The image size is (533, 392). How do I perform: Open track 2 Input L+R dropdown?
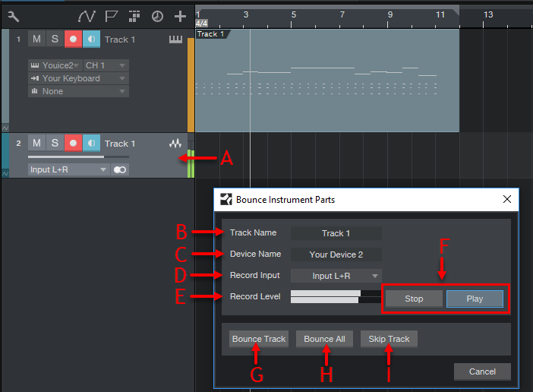[x=68, y=169]
